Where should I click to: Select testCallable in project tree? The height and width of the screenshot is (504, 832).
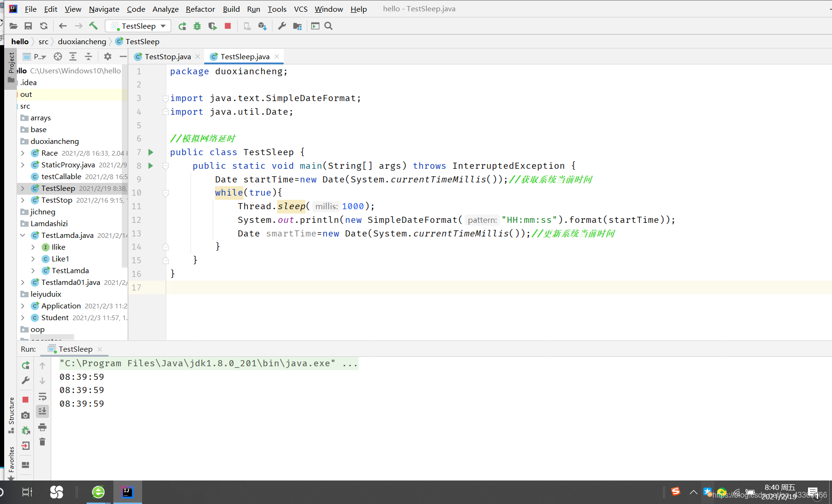tap(61, 177)
